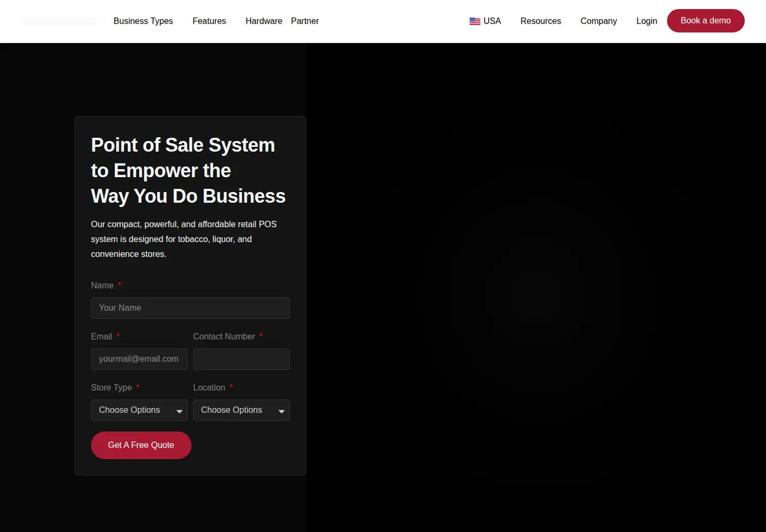Click the USA flag icon
The image size is (766, 532).
click(x=475, y=21)
